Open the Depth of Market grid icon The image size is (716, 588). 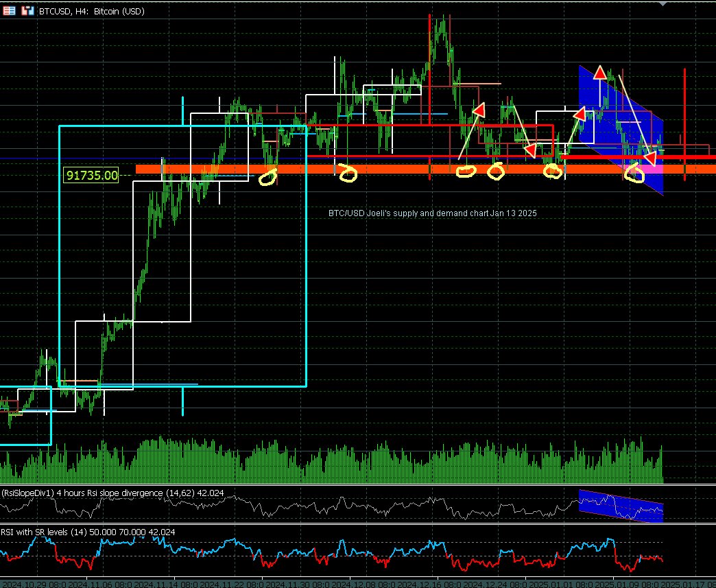(x=9, y=11)
